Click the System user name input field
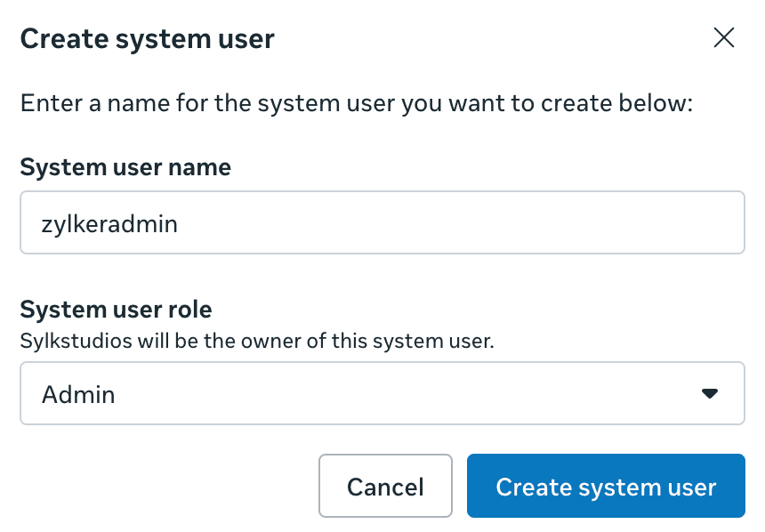 tap(382, 222)
